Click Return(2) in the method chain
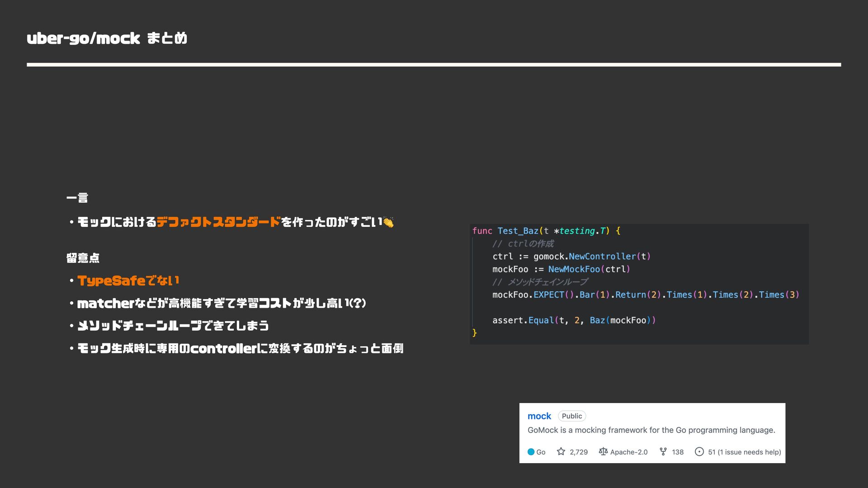The width and height of the screenshot is (868, 488). (x=638, y=295)
